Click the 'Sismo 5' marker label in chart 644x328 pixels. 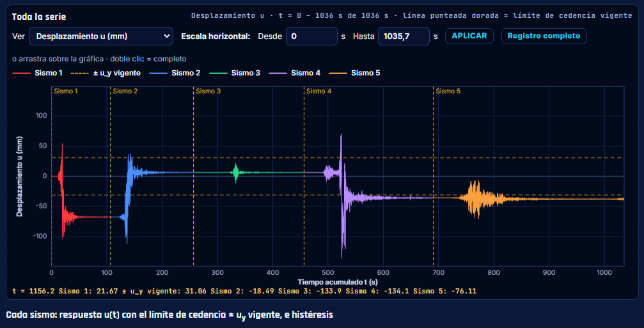click(x=448, y=91)
